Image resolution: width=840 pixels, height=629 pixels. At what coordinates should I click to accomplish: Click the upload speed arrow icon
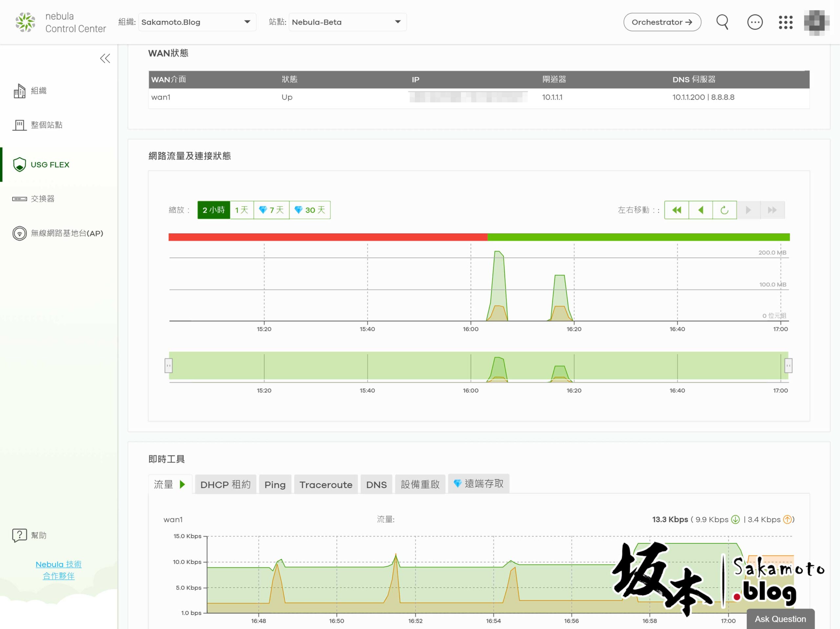point(787,519)
